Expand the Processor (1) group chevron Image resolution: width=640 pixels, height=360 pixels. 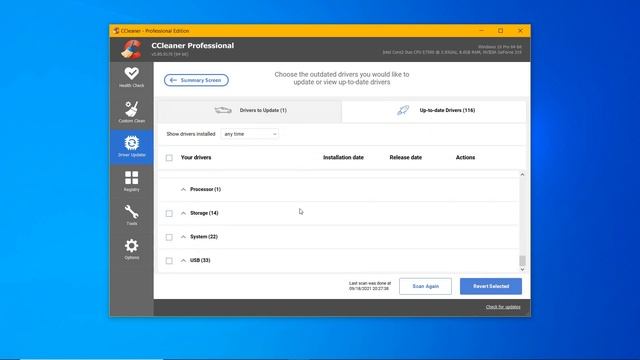[183, 189]
